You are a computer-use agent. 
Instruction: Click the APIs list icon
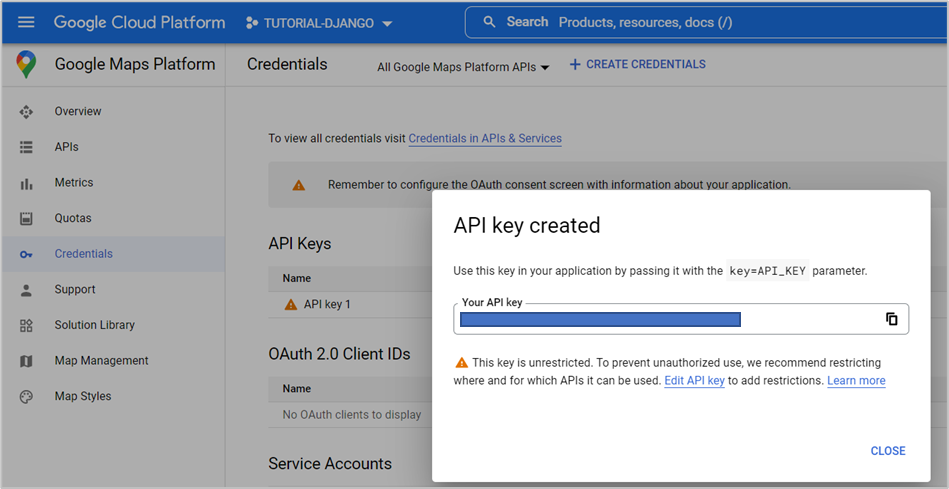click(26, 147)
